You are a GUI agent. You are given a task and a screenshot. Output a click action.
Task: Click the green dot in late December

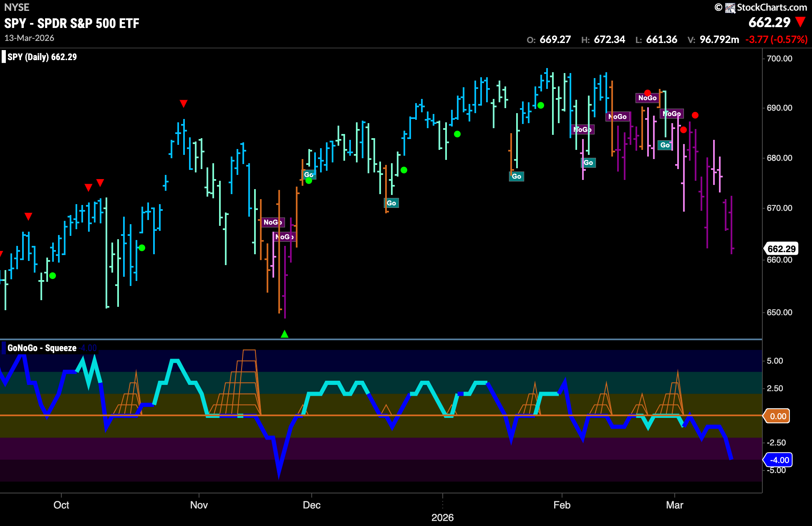404,170
